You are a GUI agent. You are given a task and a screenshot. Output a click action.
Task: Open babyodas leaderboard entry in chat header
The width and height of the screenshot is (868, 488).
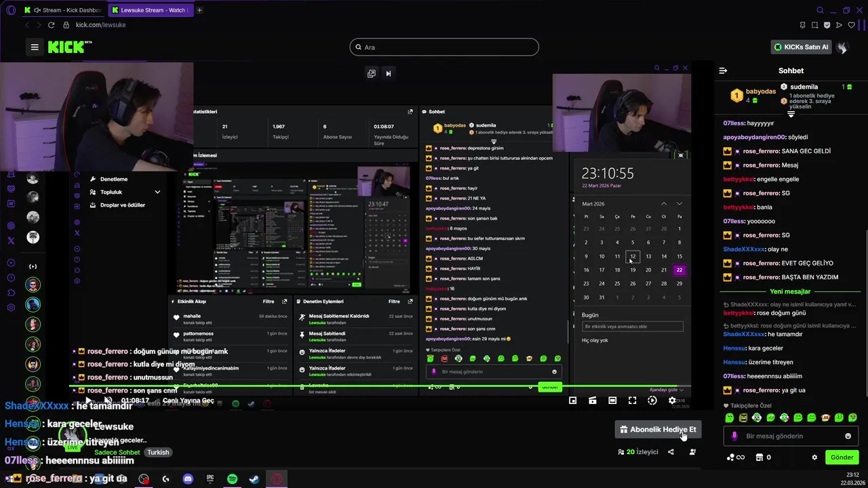[753, 96]
